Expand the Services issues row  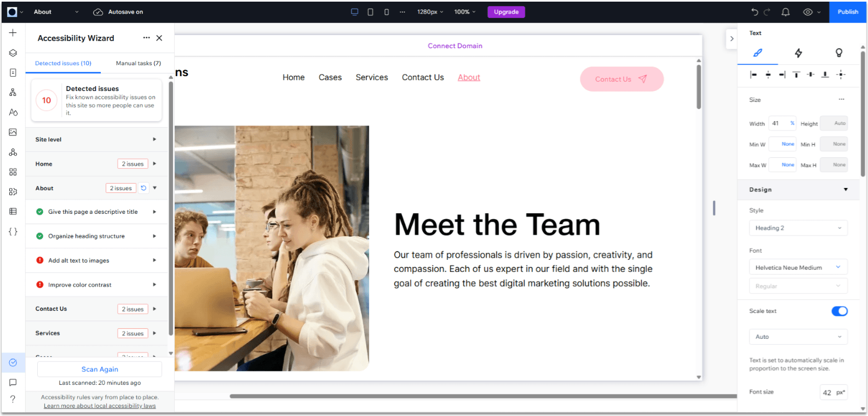97,333
